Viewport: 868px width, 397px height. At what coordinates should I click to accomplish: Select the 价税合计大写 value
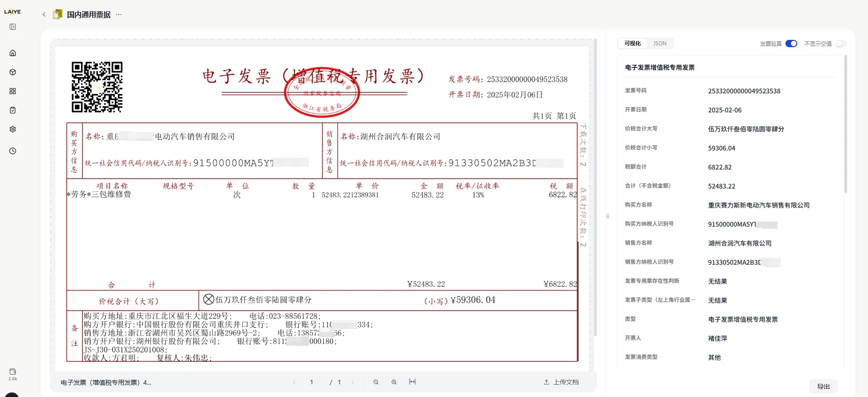(746, 129)
